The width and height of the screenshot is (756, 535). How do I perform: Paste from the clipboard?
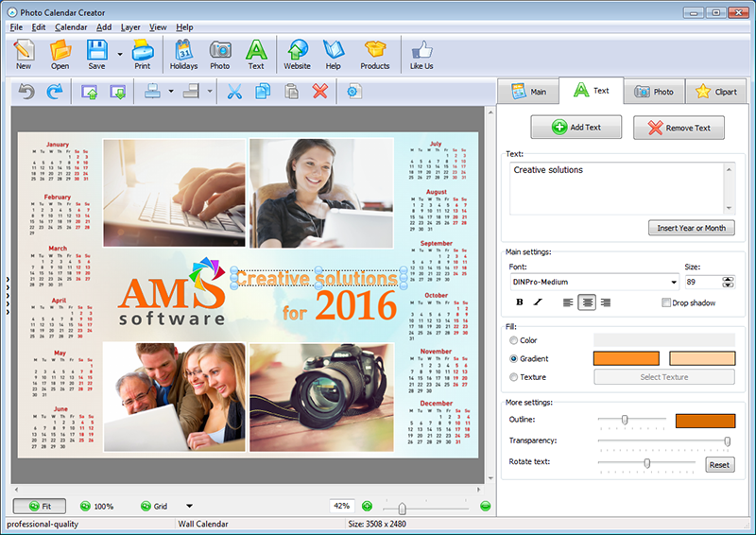click(x=291, y=91)
